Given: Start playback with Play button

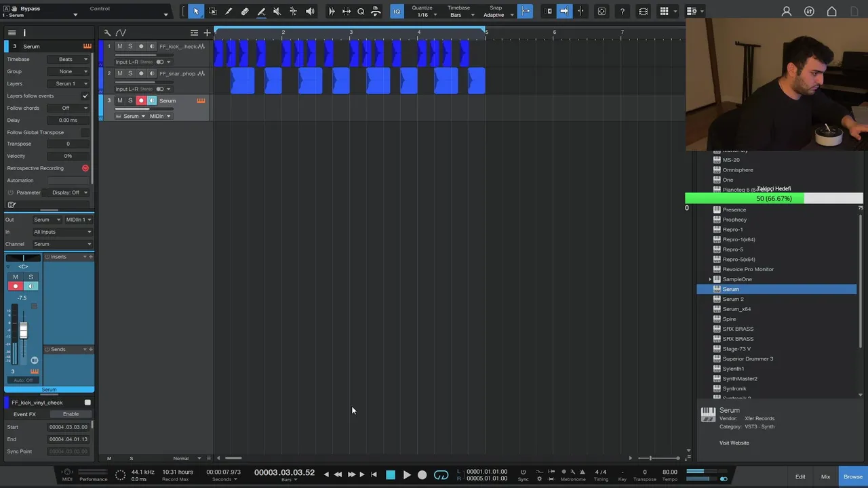Looking at the screenshot, I should click(406, 475).
